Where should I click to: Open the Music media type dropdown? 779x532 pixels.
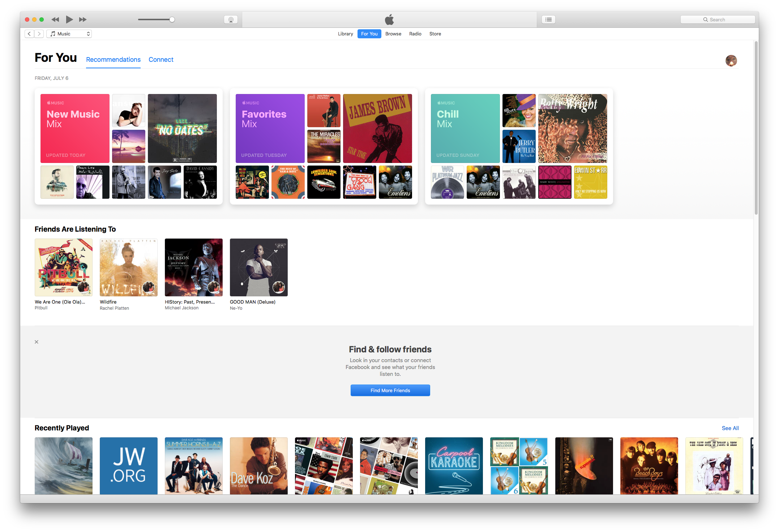69,34
